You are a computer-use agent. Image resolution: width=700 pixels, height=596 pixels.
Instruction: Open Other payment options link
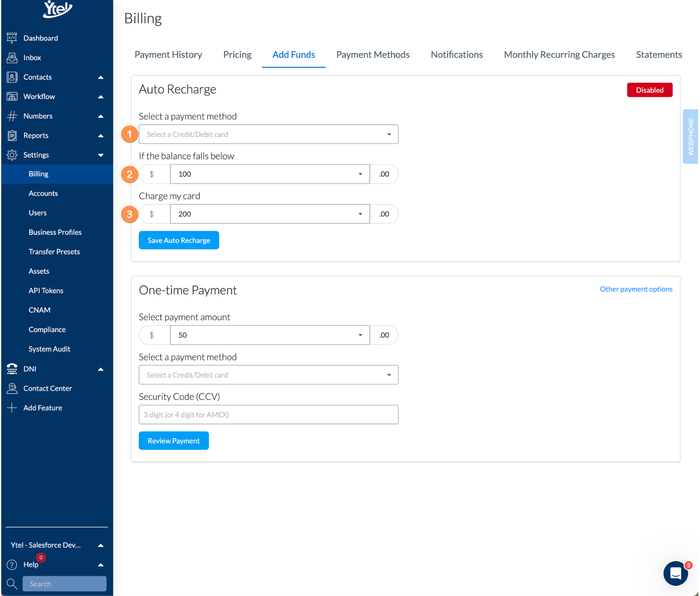click(x=636, y=289)
